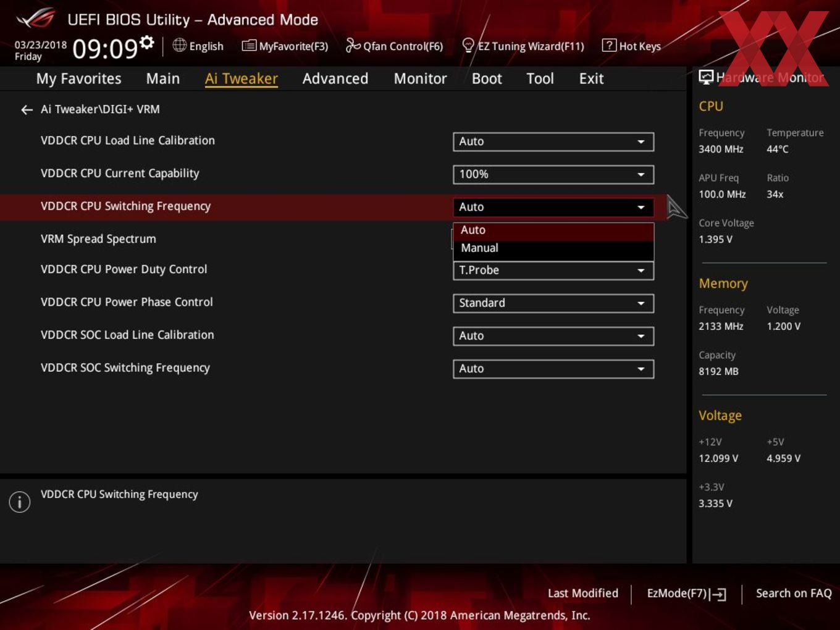The image size is (840, 630).
Task: Click APU Freq value 100.0 MHz
Action: point(722,194)
